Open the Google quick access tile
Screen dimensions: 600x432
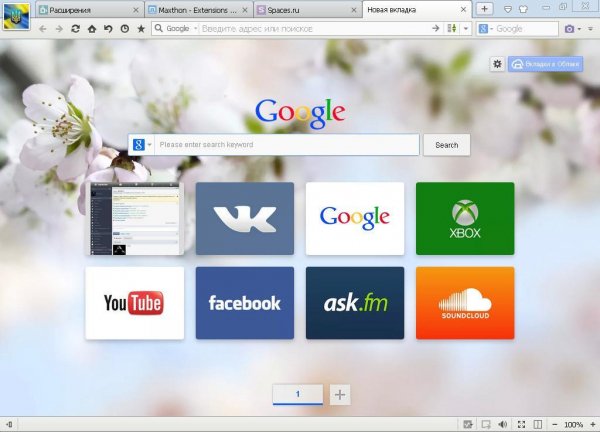coord(355,218)
